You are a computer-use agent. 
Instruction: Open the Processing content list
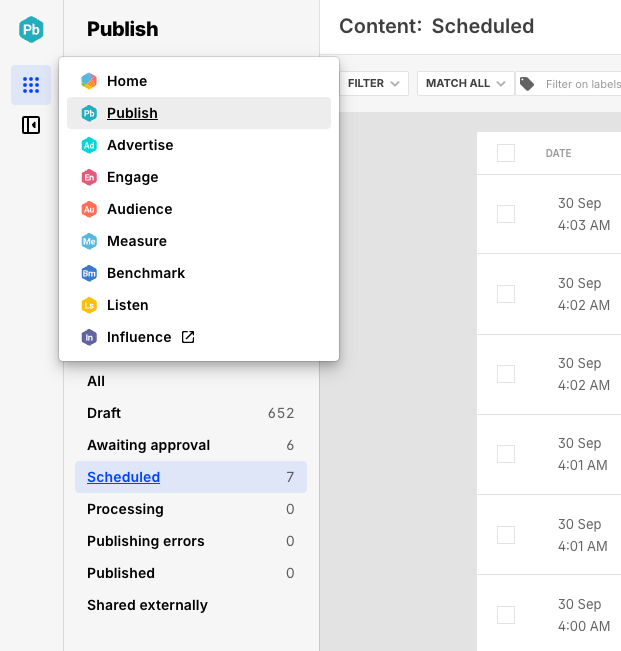click(x=191, y=509)
